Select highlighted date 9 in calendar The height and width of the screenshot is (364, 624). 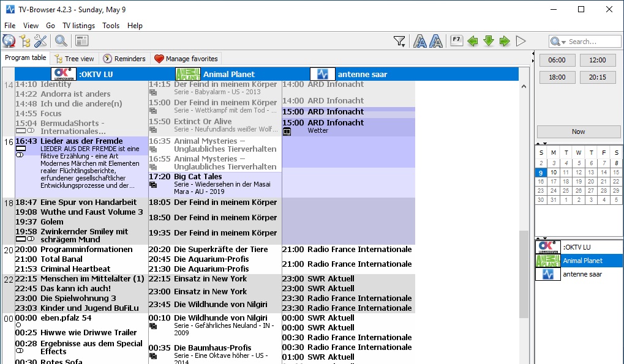point(541,173)
